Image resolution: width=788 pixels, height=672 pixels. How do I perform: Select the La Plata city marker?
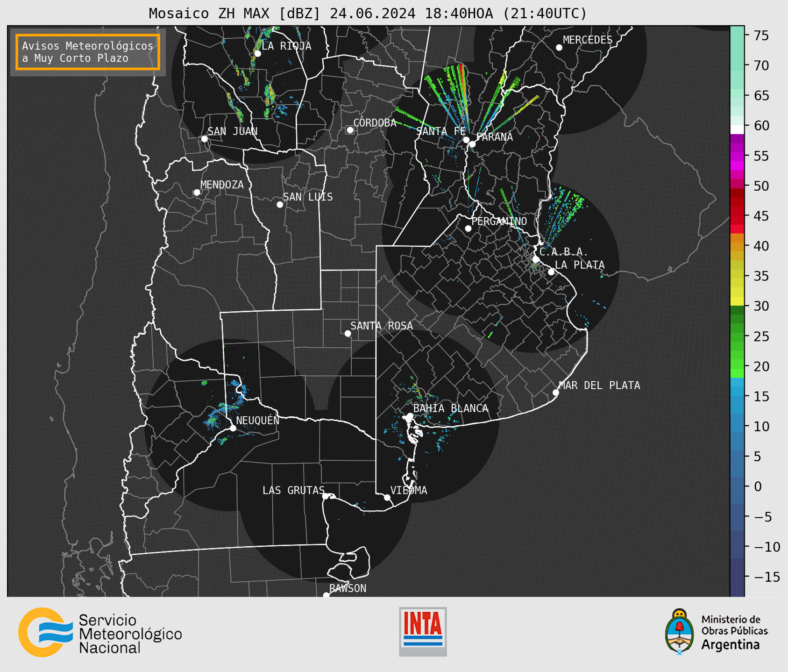click(551, 272)
